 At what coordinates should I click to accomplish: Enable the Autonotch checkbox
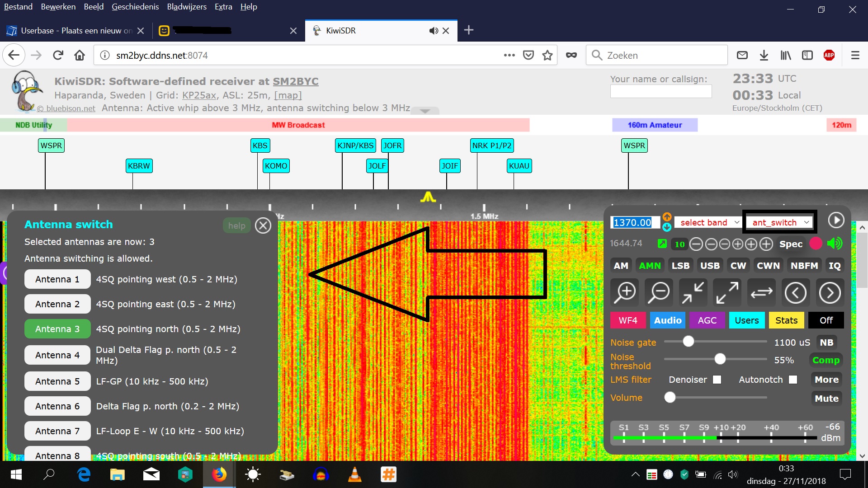[x=793, y=380]
